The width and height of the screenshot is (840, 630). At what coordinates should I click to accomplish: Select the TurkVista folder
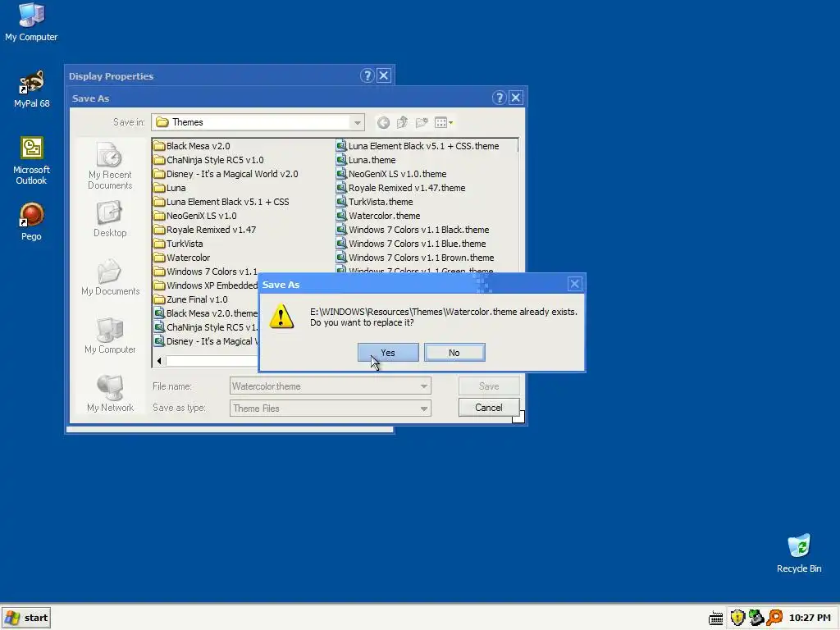tap(178, 243)
